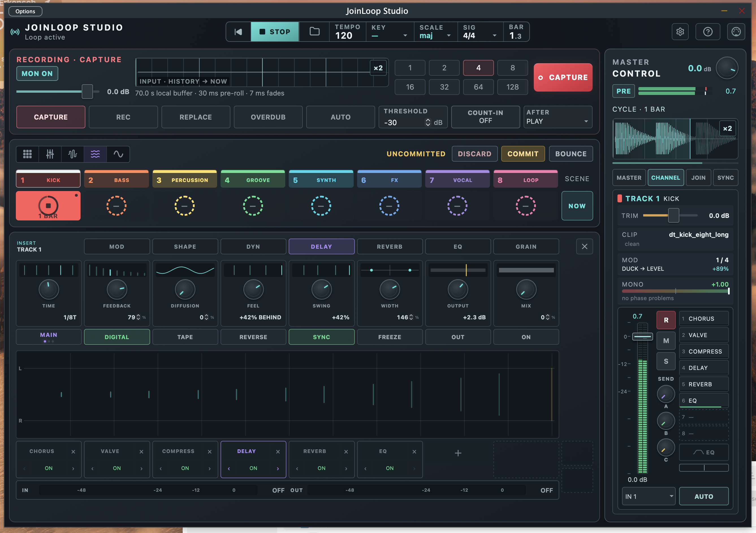The image size is (756, 533).
Task: Mute the channel with the M button
Action: [x=666, y=341]
